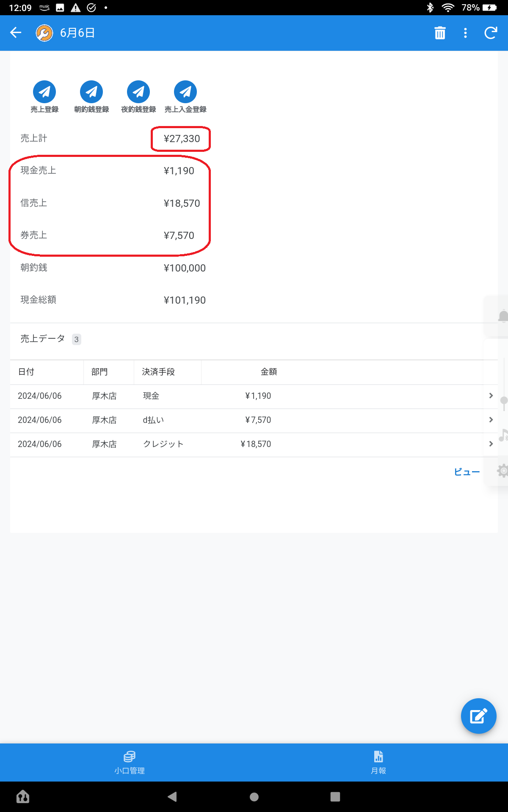Tap the 売上入金登録 action icon

(x=185, y=92)
